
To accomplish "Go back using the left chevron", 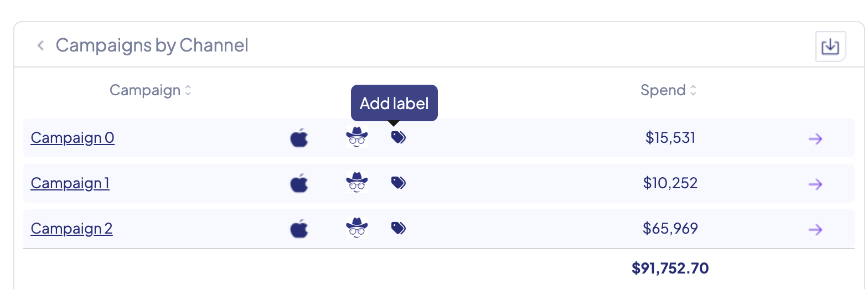I will [40, 45].
